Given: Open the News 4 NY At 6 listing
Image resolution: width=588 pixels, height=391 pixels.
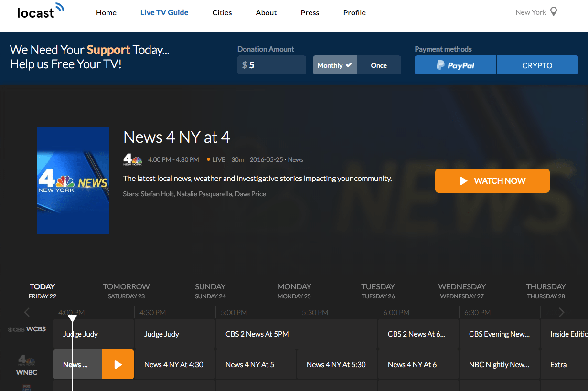Looking at the screenshot, I should [418, 365].
